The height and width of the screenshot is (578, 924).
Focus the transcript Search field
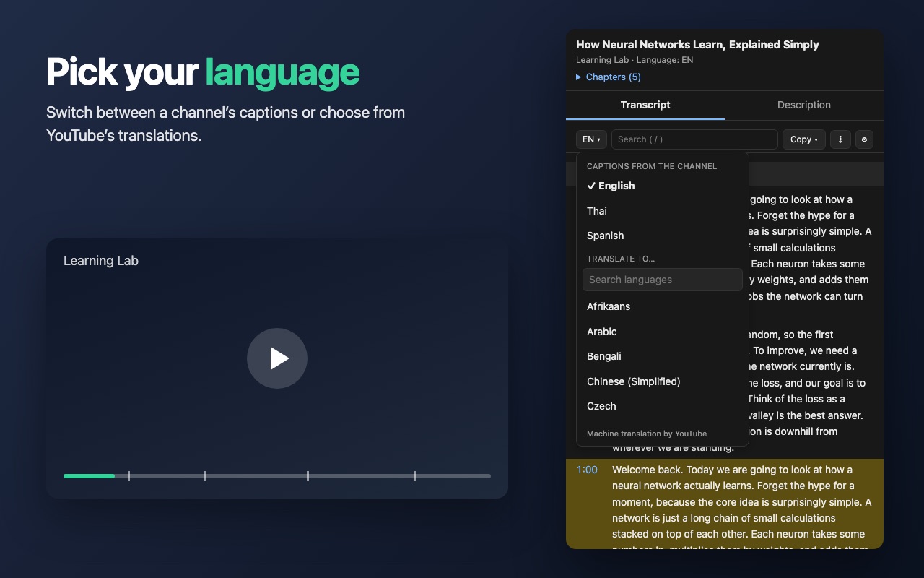coord(694,139)
